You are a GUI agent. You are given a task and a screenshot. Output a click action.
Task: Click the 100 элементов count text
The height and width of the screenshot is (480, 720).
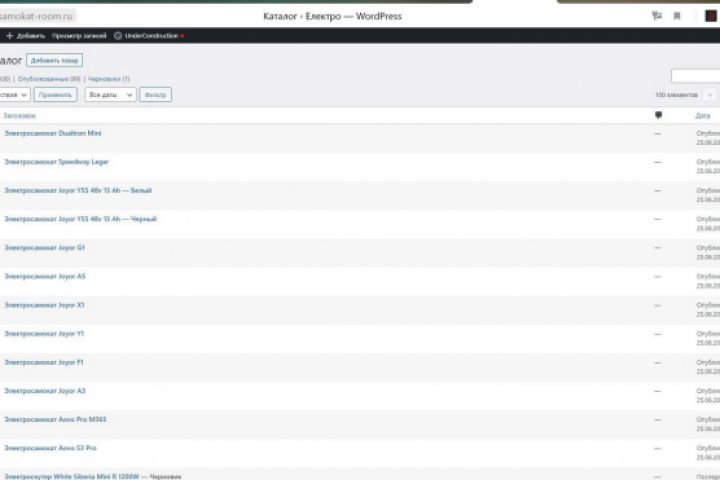pos(676,95)
